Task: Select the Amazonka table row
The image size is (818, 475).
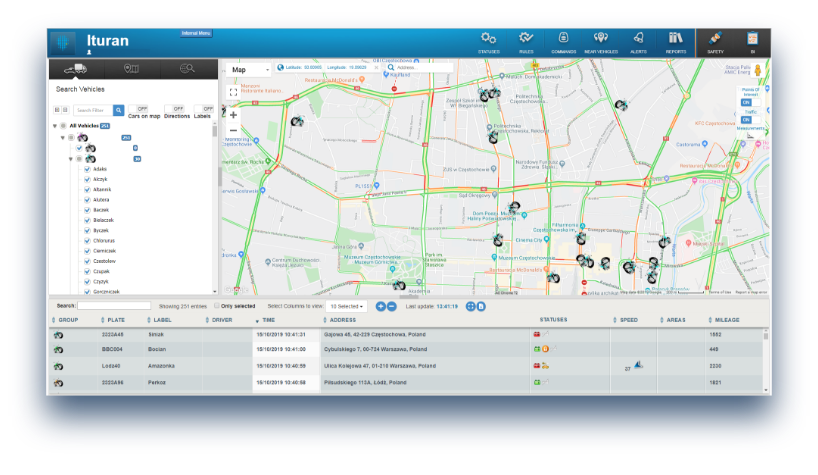Action: (x=408, y=366)
